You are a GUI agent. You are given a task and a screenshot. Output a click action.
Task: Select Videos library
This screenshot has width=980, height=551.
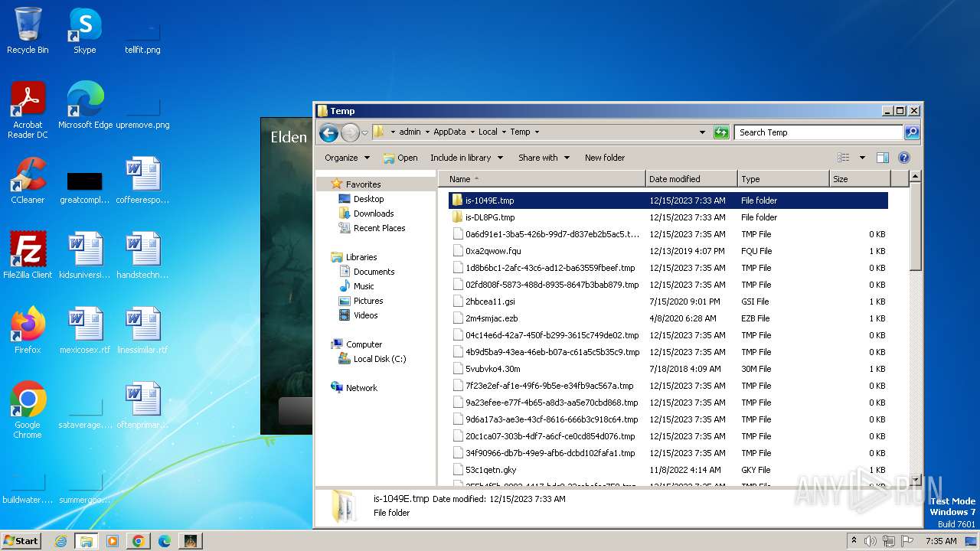[x=365, y=315]
